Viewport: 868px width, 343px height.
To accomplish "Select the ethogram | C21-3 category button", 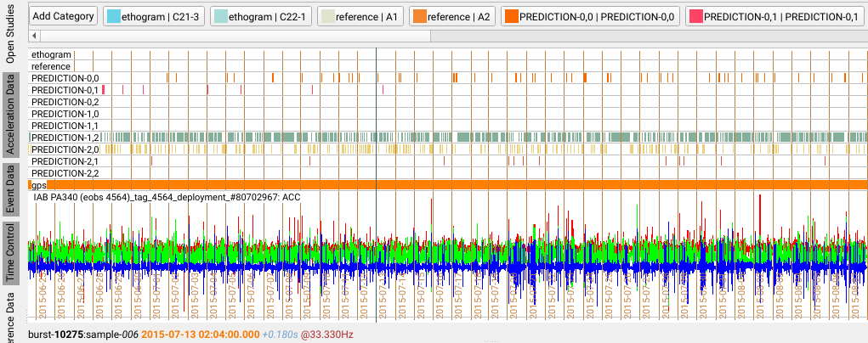I will (155, 17).
